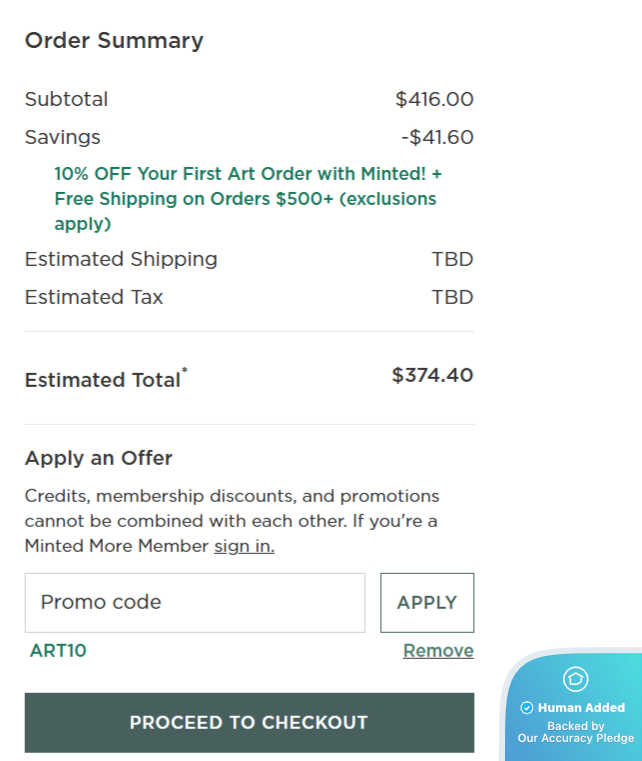Screen dimensions: 642x761
Task: Click the Estimated Tax label
Action: coord(94,297)
